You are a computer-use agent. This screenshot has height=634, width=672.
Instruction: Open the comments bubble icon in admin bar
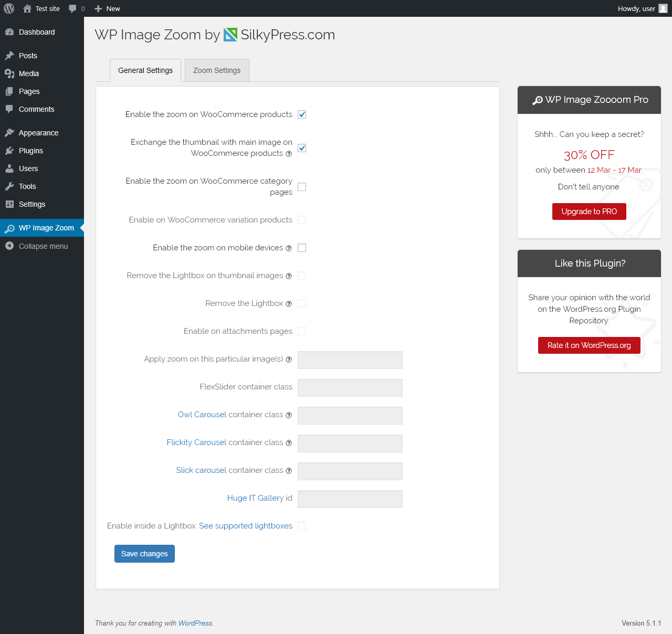point(72,8)
